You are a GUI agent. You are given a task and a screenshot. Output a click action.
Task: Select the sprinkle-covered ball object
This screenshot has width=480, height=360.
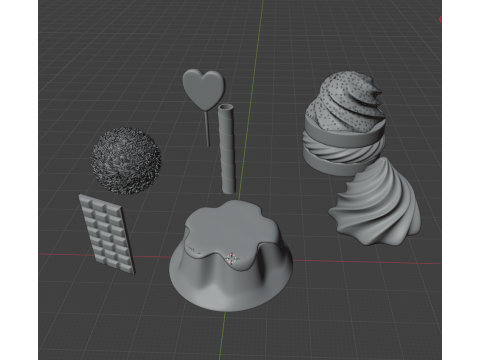(x=126, y=160)
